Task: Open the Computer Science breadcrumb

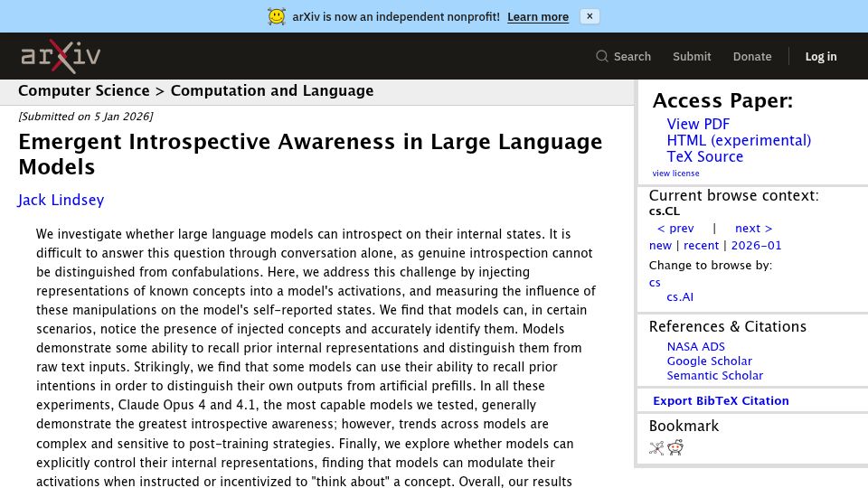Action: click(x=83, y=90)
